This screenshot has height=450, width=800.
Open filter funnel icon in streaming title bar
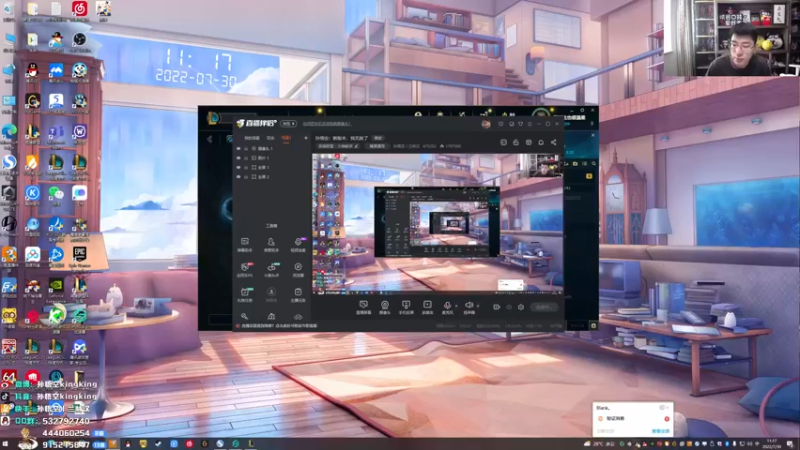coord(520,124)
